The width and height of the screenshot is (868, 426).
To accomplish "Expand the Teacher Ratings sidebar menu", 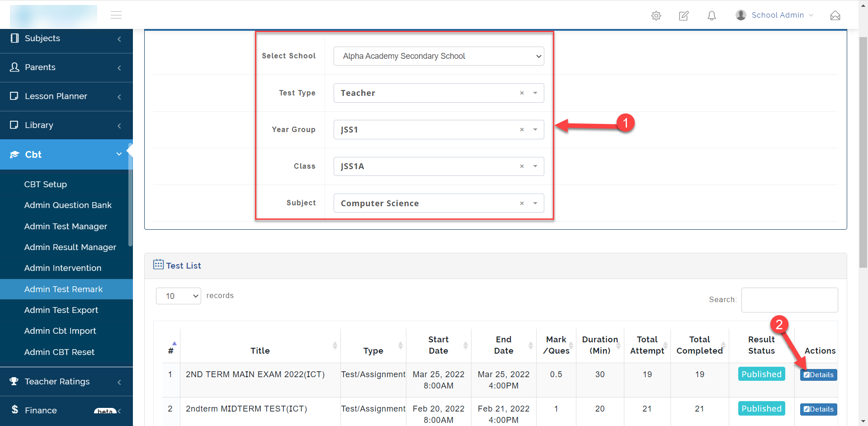I will point(119,382).
